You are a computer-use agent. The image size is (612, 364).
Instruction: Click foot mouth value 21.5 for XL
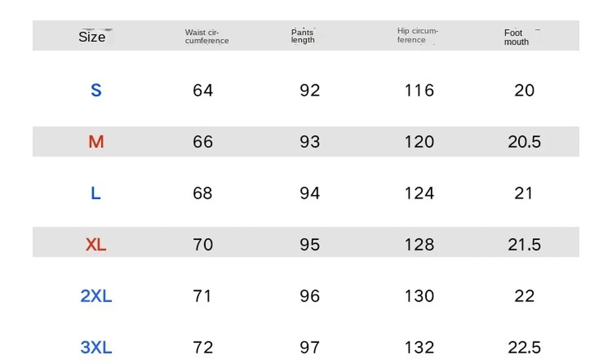(524, 245)
